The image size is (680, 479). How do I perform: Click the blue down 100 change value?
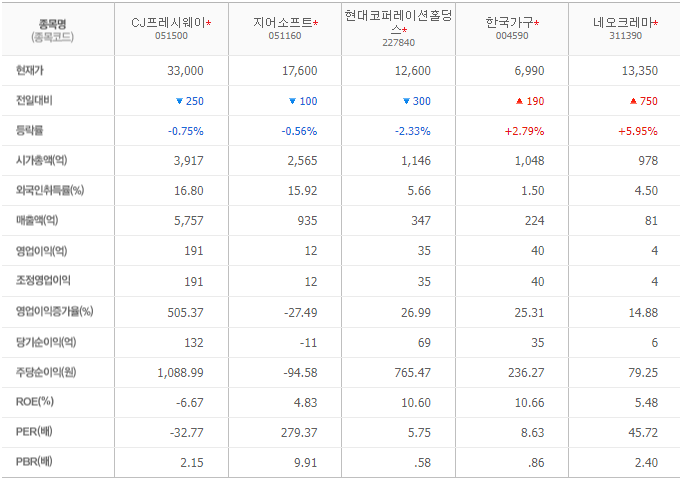click(303, 101)
